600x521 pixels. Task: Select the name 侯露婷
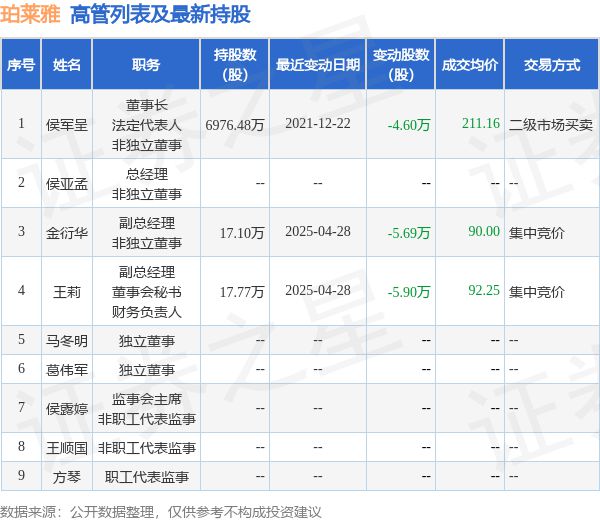[67, 409]
